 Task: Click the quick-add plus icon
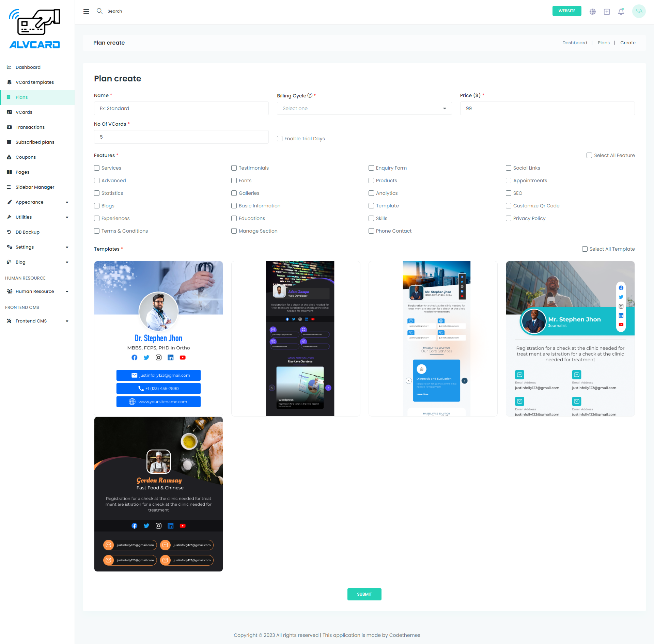click(x=607, y=12)
